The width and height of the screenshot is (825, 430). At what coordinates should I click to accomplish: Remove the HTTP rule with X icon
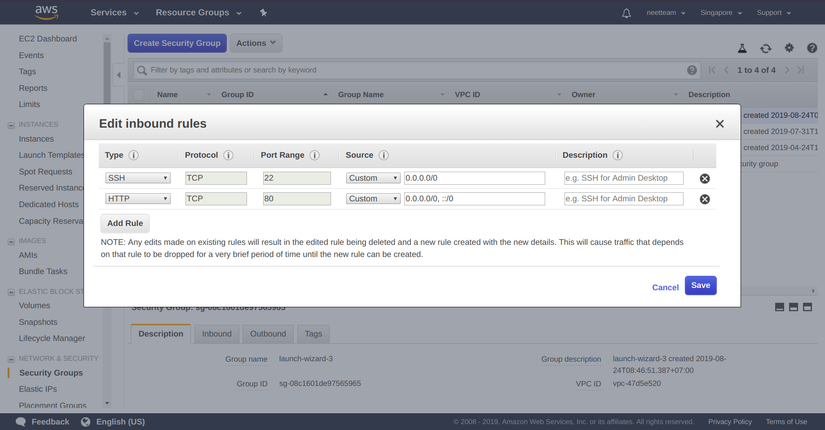coord(705,199)
